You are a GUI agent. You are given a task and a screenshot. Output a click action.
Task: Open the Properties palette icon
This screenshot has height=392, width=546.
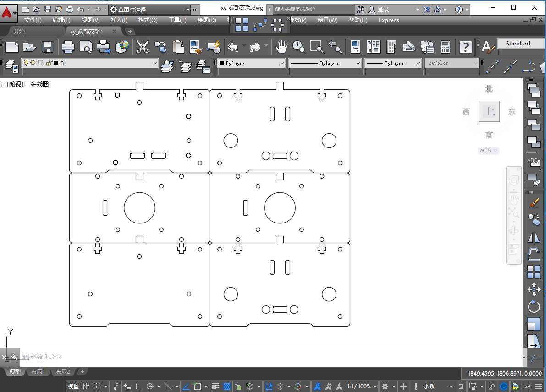355,47
